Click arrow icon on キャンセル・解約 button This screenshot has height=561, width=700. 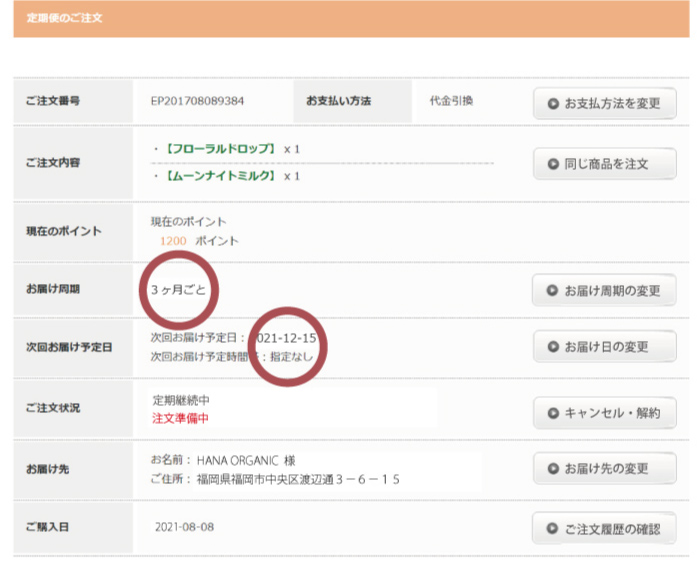point(552,411)
